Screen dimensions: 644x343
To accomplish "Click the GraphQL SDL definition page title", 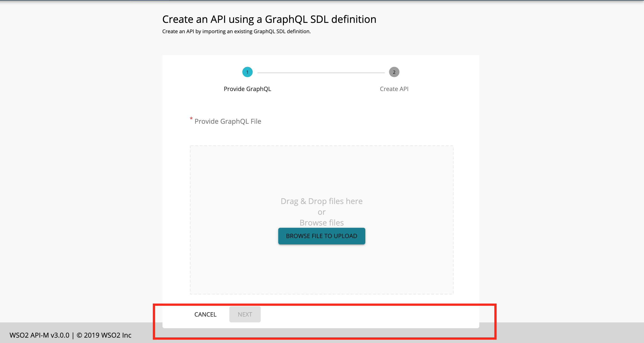I will tap(269, 19).
